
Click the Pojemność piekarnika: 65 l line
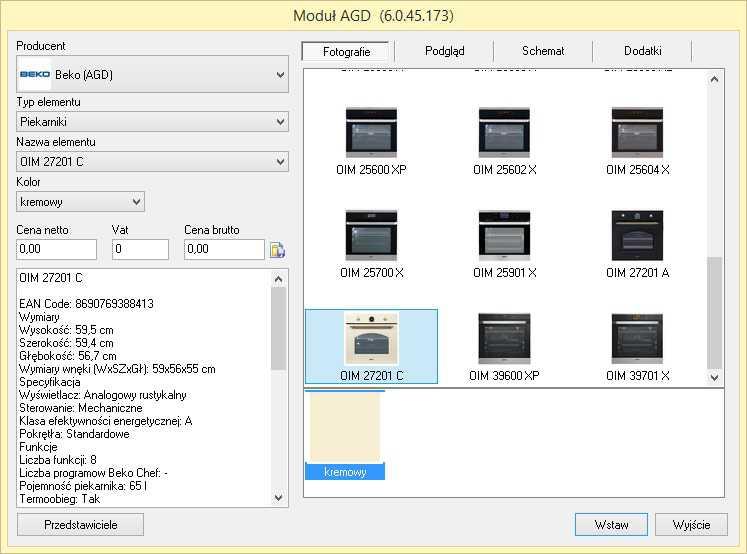point(83,486)
